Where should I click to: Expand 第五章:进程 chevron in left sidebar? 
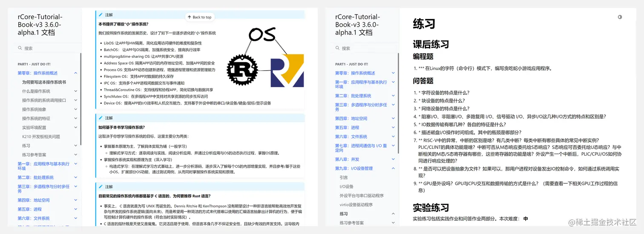tap(76, 209)
